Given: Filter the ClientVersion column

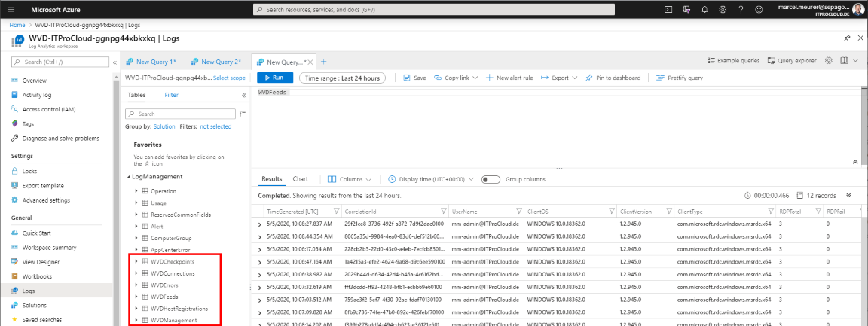Looking at the screenshot, I should [x=668, y=212].
